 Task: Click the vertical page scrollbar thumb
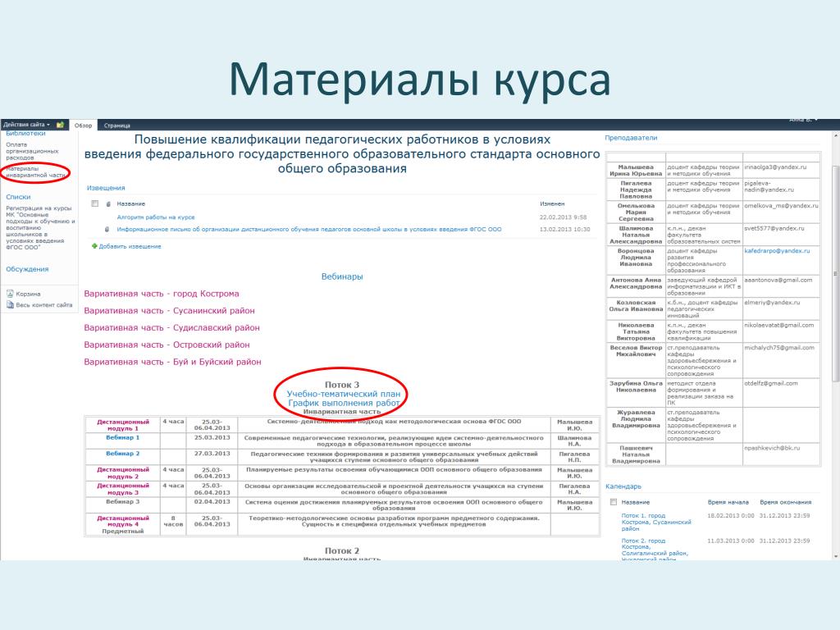(x=836, y=273)
